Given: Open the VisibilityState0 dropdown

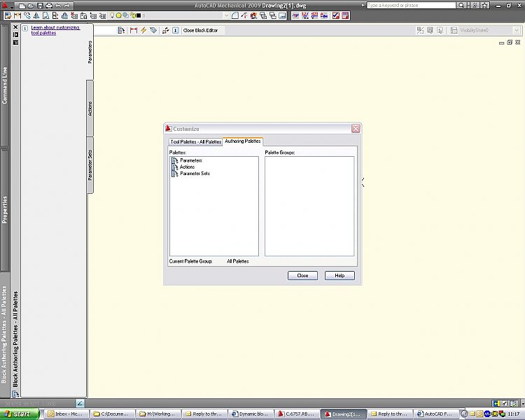Looking at the screenshot, I should (517, 31).
